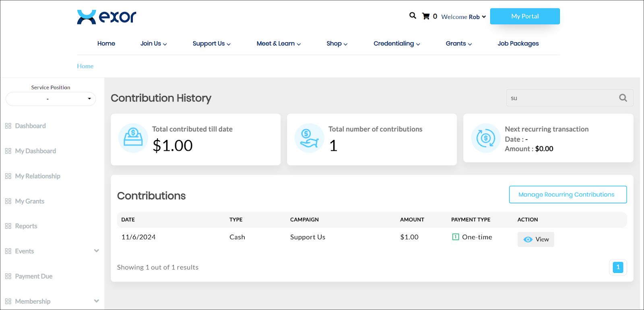
Task: Expand the Membership sidebar section
Action: [x=96, y=301]
